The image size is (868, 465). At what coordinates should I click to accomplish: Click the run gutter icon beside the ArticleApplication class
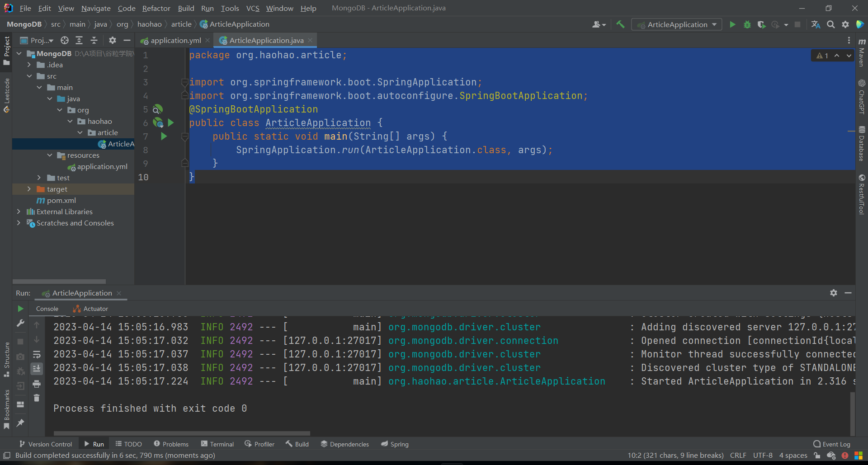pos(170,122)
